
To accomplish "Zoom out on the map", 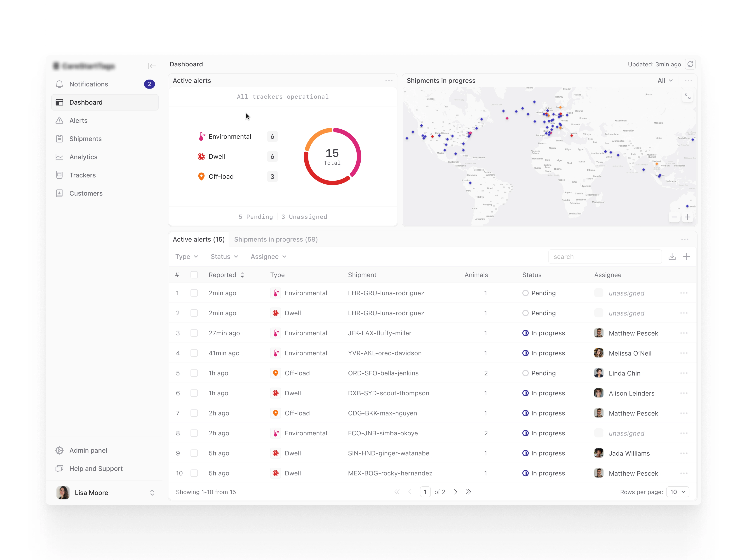I will pos(674,217).
